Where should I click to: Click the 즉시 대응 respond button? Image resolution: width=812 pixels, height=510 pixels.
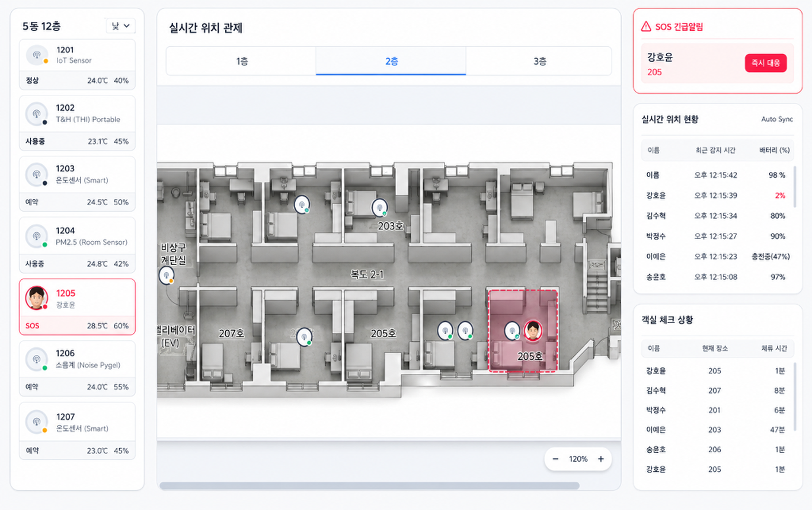point(766,63)
